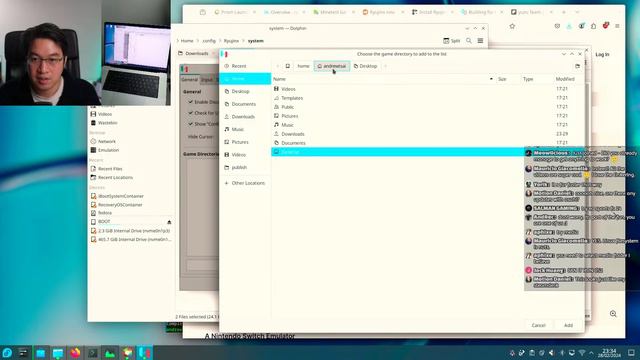
Task: Open Network in Dolphin places panel
Action: [107, 141]
